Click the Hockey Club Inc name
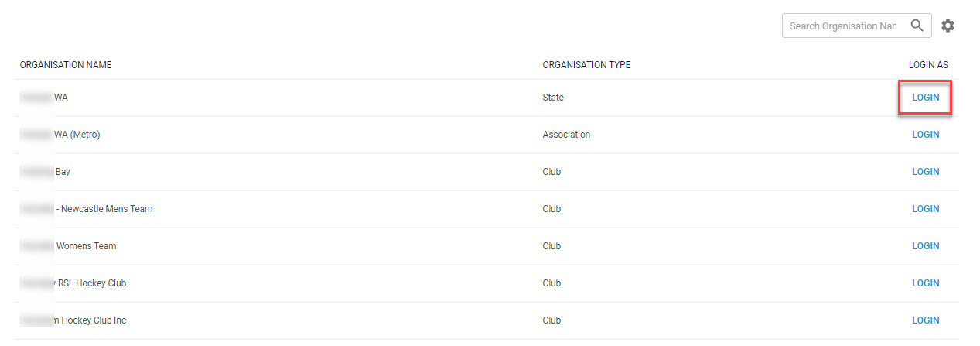Viewport: 980px width, 346px height. coord(88,320)
